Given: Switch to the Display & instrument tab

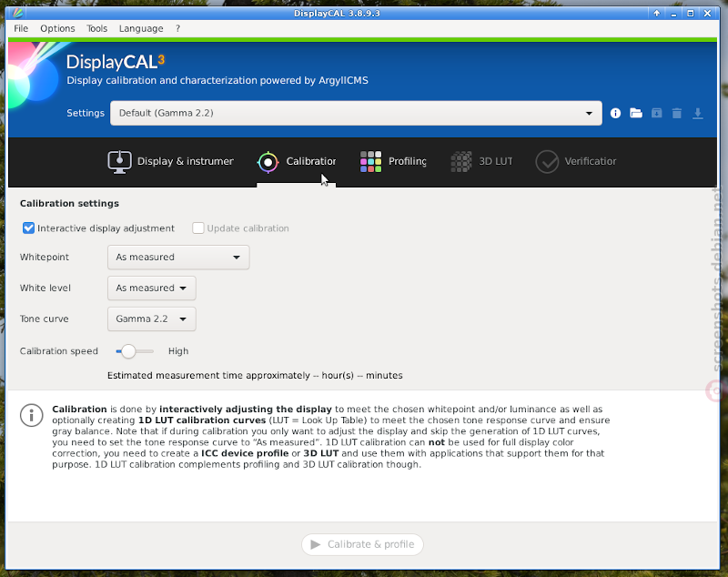Looking at the screenshot, I should pos(171,162).
